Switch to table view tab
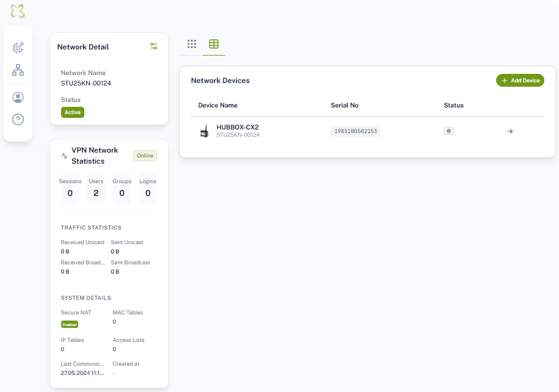 214,44
